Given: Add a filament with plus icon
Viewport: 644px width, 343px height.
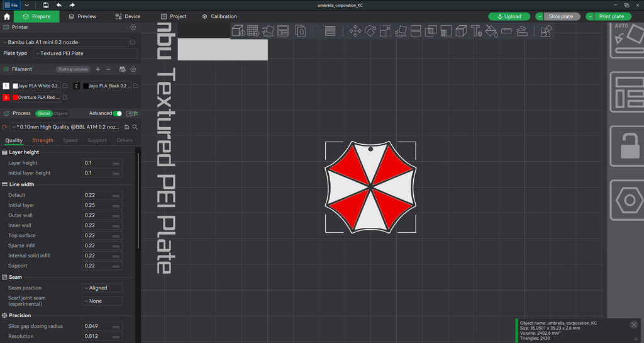Looking at the screenshot, I should [x=97, y=69].
